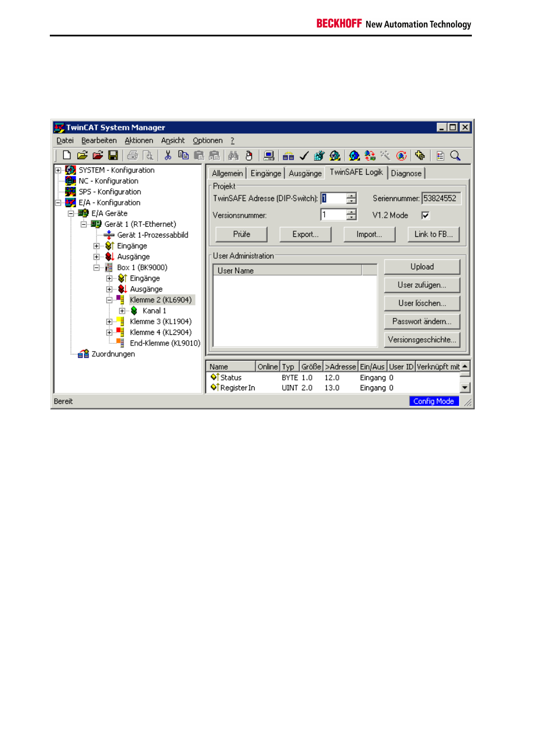
Task: Click the Versionsnummer spinner arrows
Action: tap(352, 215)
